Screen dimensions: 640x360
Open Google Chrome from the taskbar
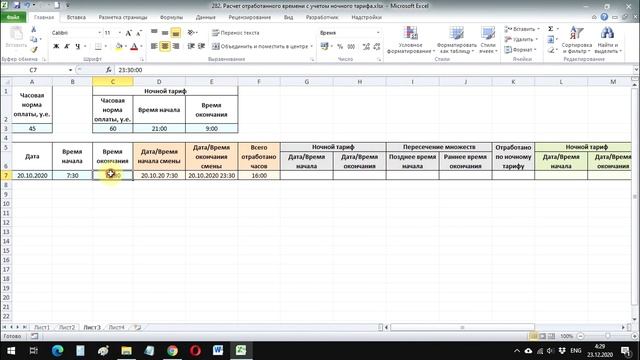172,350
